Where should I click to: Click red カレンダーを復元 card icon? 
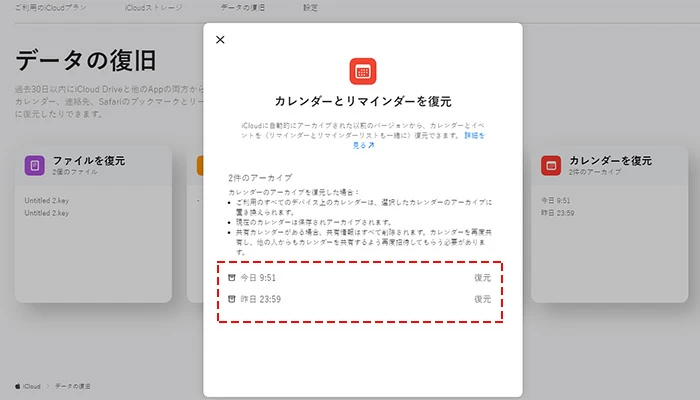[551, 166]
